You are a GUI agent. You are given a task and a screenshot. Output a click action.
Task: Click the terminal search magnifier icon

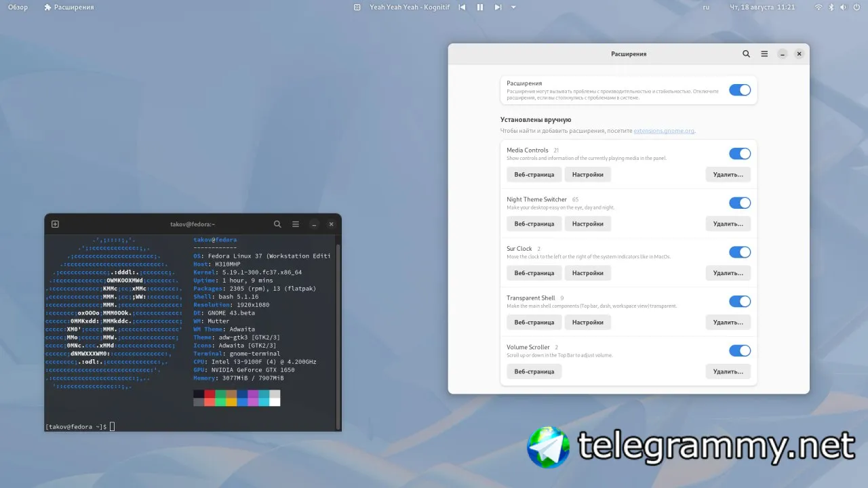pyautogui.click(x=277, y=224)
